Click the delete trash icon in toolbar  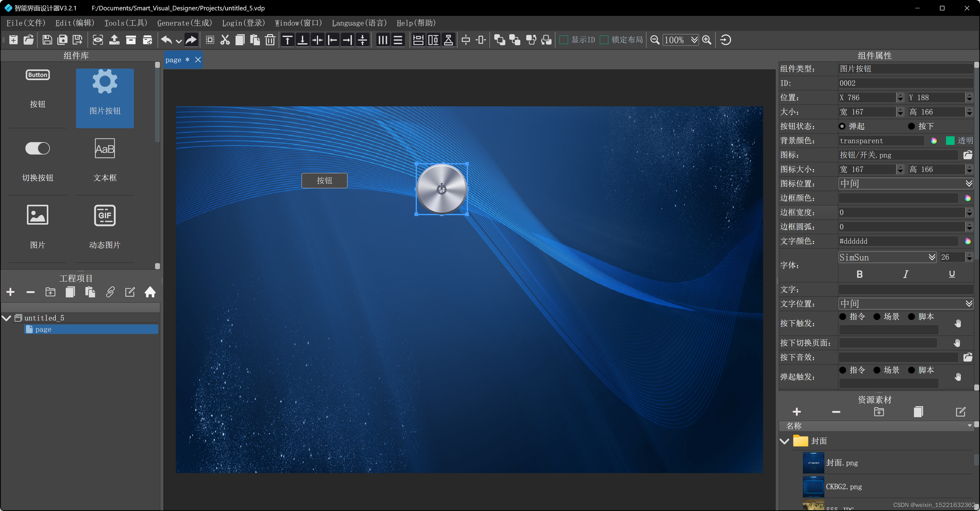[x=270, y=40]
